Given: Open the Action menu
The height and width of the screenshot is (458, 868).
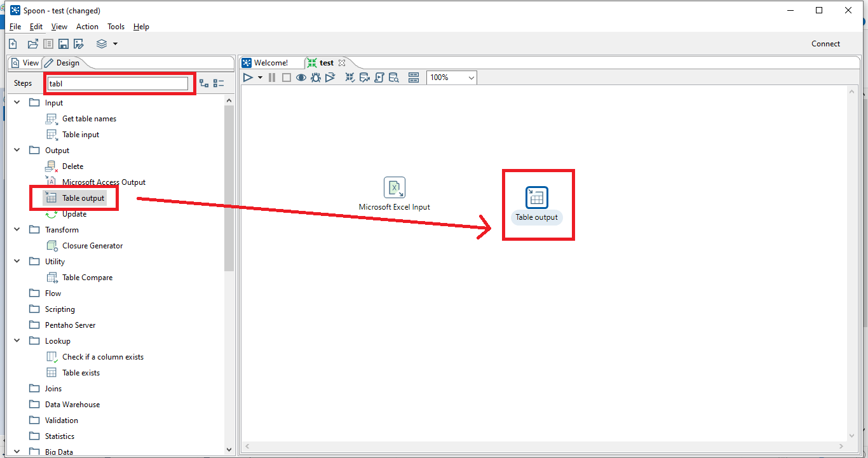Looking at the screenshot, I should (x=87, y=27).
